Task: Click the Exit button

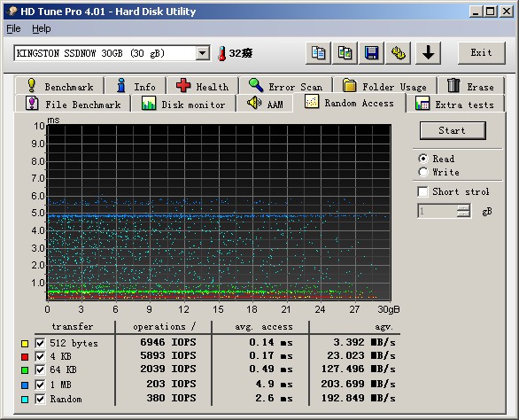Action: pyautogui.click(x=481, y=52)
